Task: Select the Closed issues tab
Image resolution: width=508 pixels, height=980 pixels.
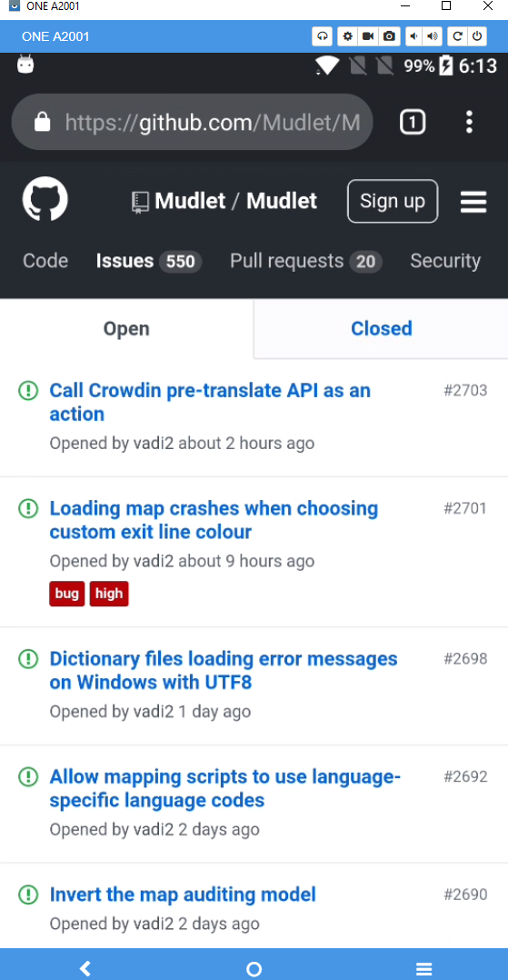Action: pyautogui.click(x=381, y=329)
